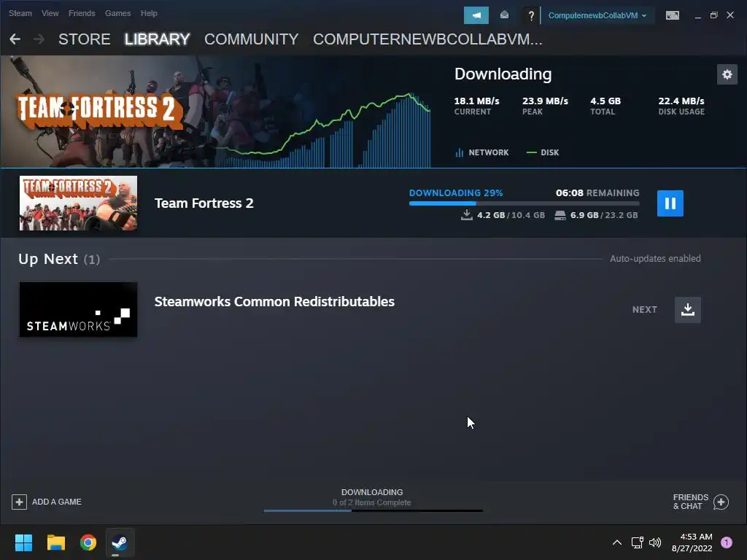
Task: Click the 6.9 GB / 23.2 GB disk size
Action: [x=597, y=215]
